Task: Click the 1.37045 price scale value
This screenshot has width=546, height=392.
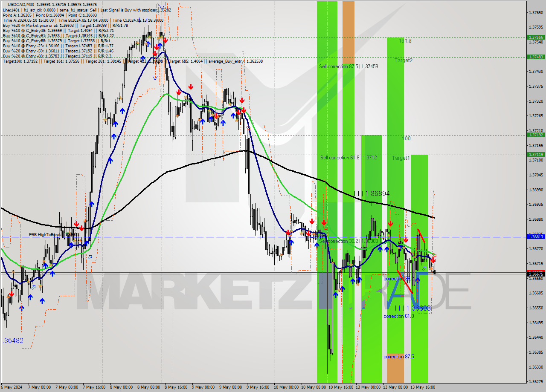Action: click(536, 175)
